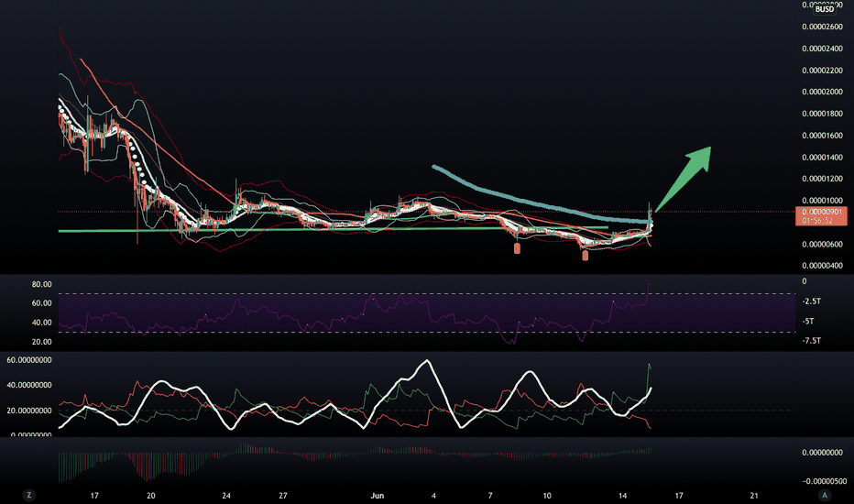This screenshot has width=854, height=504.
Task: Click RSI scale value 40.00
Action: (42, 323)
